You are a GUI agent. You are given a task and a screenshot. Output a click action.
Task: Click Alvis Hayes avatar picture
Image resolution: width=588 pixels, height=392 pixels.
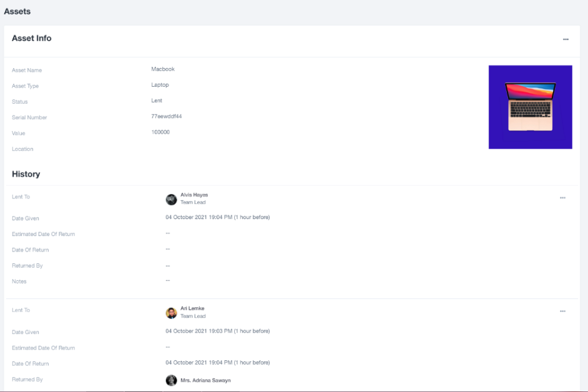(171, 199)
